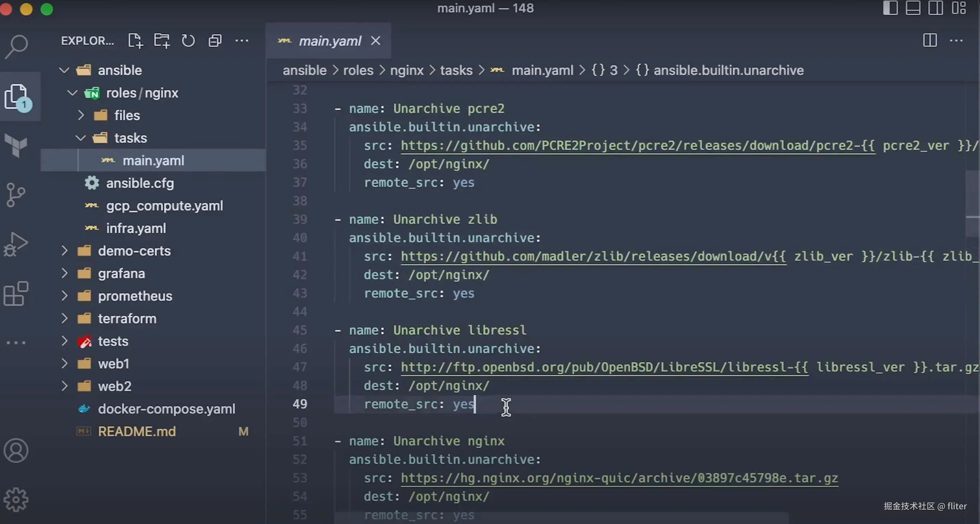Toggle the primary side bar layout button

pos(890,8)
